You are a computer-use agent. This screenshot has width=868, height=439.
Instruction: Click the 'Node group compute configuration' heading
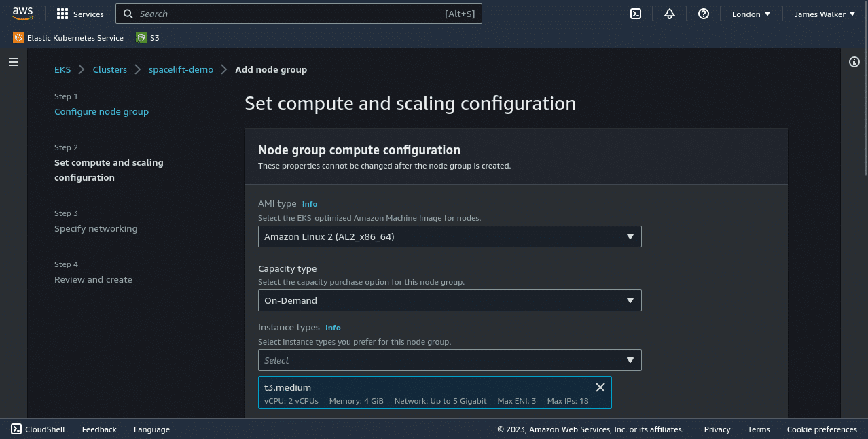[x=359, y=150]
